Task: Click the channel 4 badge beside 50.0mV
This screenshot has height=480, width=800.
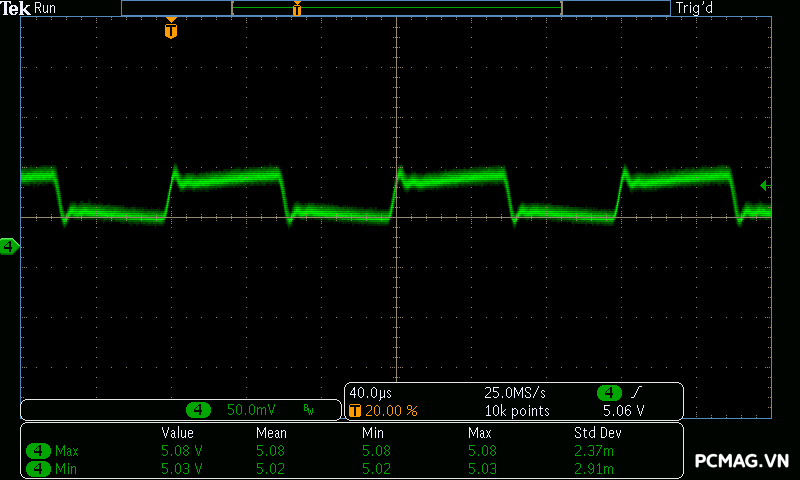Action: pyautogui.click(x=199, y=410)
